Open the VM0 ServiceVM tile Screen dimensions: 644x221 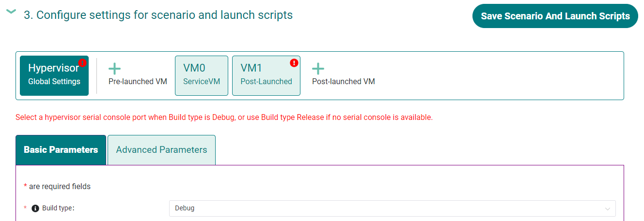click(x=202, y=75)
